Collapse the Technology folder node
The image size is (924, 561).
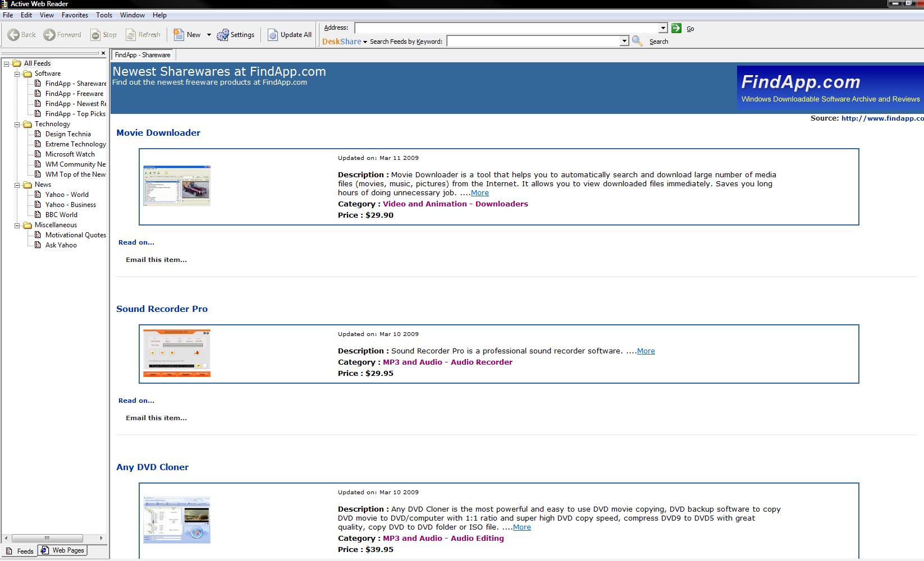(x=17, y=124)
